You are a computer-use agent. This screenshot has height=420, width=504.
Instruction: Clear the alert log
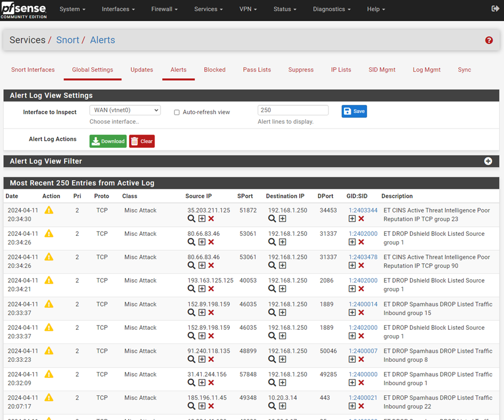click(142, 141)
